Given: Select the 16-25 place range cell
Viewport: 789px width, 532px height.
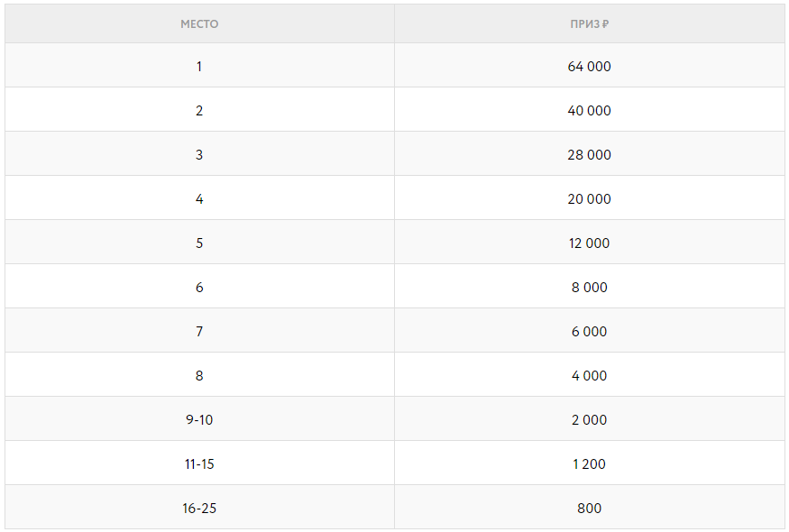Looking at the screenshot, I should 199,509.
